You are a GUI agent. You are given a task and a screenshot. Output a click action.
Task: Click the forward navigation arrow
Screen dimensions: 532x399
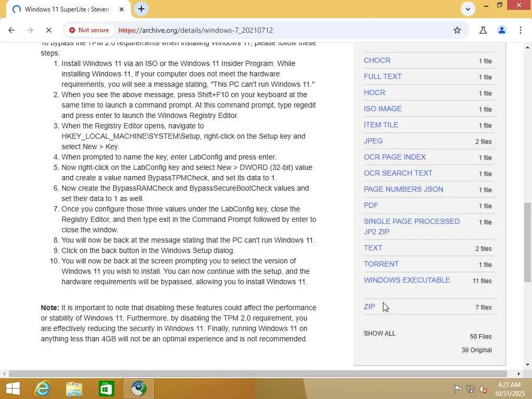(x=30, y=30)
